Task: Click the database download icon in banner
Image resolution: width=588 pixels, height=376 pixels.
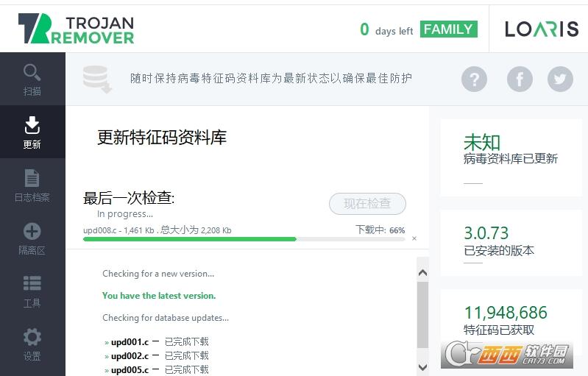Action: tap(97, 79)
